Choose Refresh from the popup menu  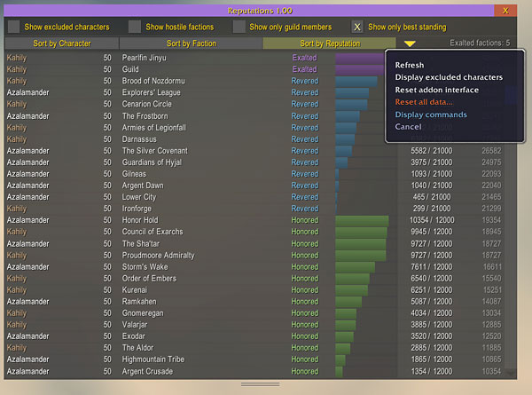[409, 65]
